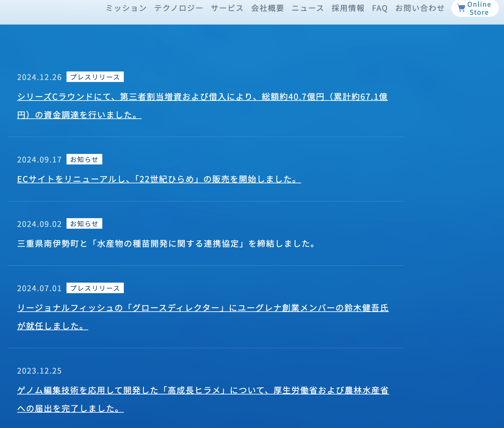
Task: Click the date 2023.12.25
Action: [39, 371]
